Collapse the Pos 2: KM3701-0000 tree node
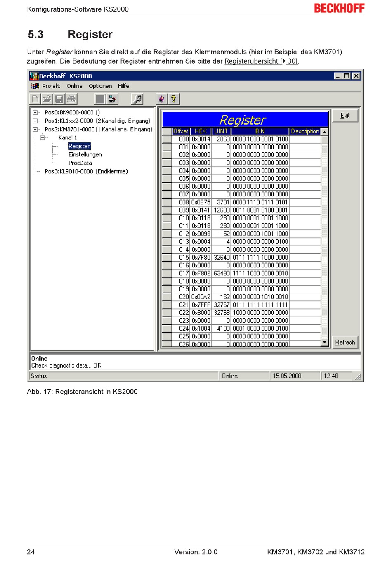 (35, 129)
